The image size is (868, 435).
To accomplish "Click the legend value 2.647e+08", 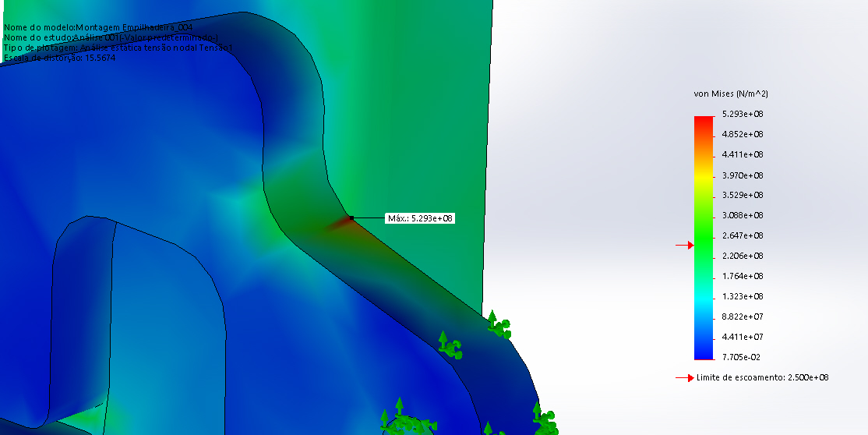I will click(x=742, y=235).
